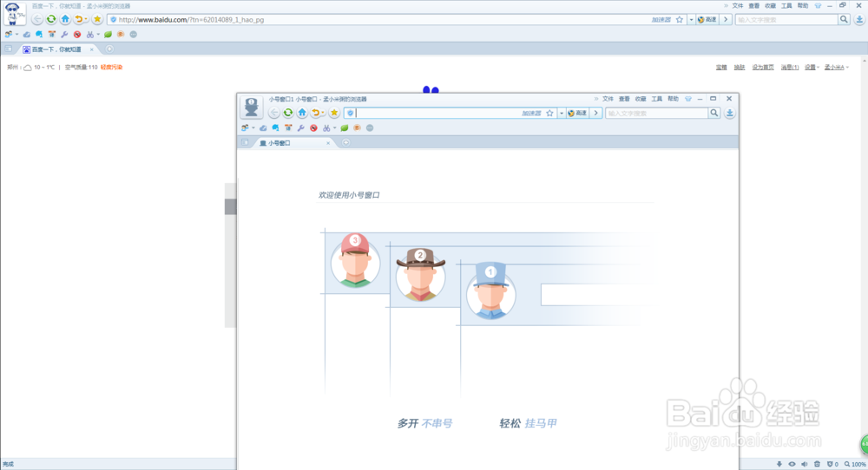Open favorites star in main window navigation bar
Image resolution: width=868 pixels, height=470 pixels.
[x=97, y=19]
